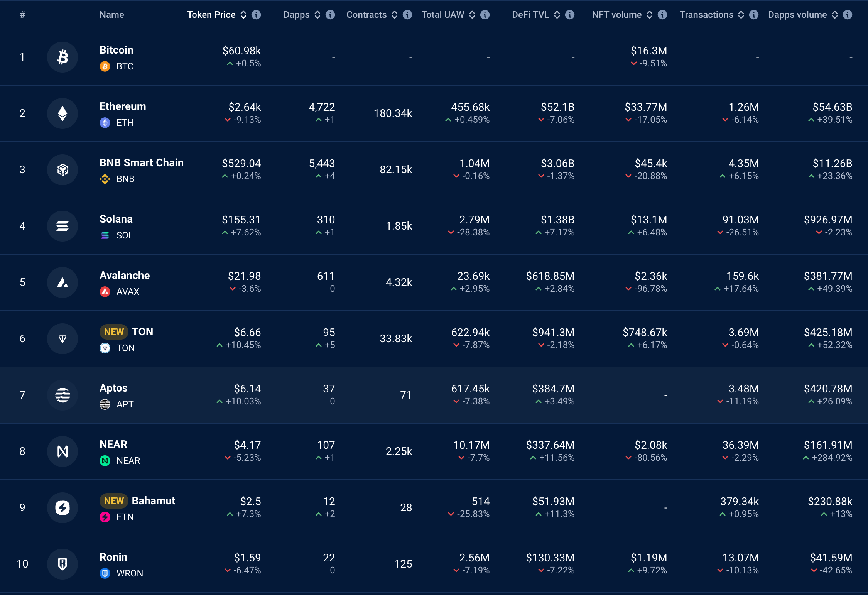Sort by NFT volume column arrows
The width and height of the screenshot is (868, 595).
point(650,15)
